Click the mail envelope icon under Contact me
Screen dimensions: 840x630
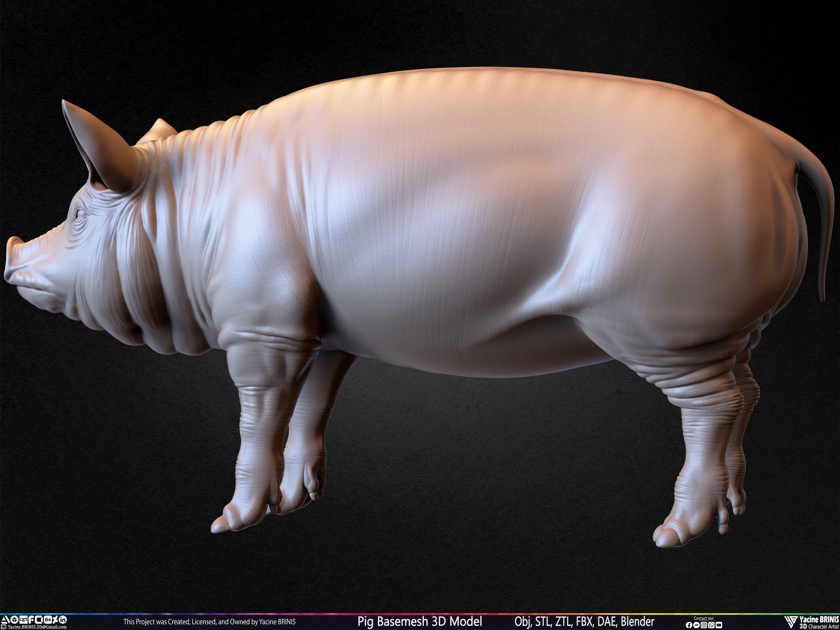719,625
